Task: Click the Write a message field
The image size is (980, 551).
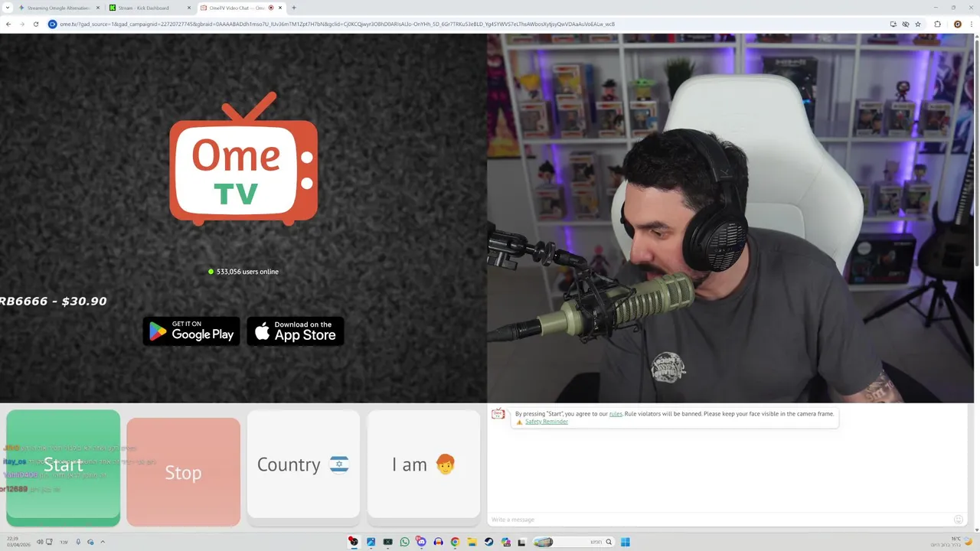Action: [720, 520]
